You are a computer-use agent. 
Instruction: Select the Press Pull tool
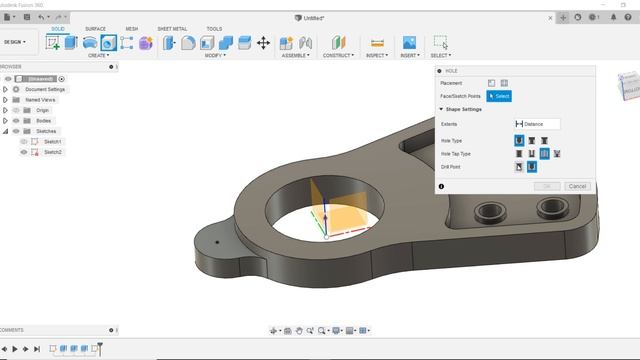click(169, 42)
